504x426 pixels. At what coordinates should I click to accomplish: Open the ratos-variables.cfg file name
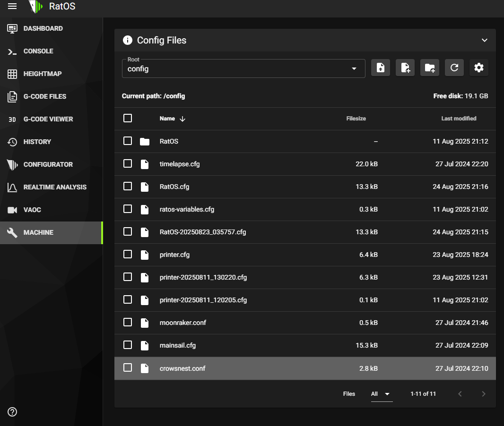(x=187, y=209)
